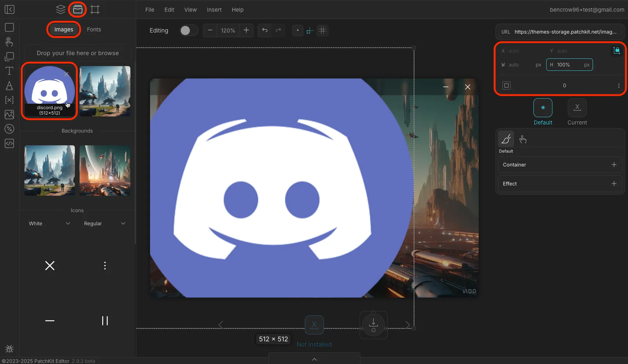
Task: Select the Text tool
Action: (9, 71)
